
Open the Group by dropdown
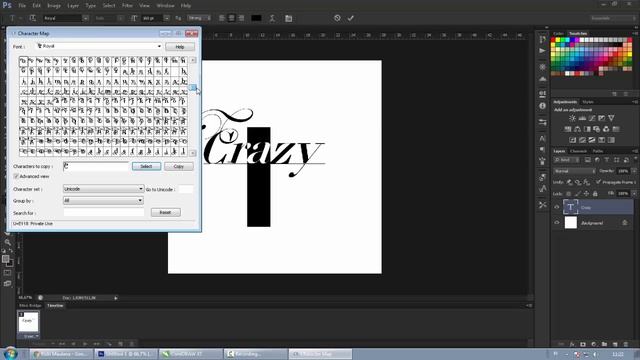click(x=103, y=200)
